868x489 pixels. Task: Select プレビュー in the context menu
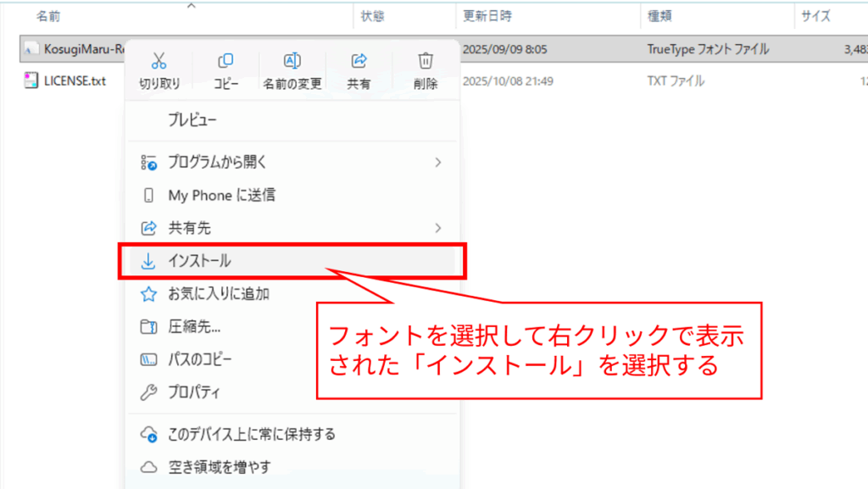pos(192,120)
